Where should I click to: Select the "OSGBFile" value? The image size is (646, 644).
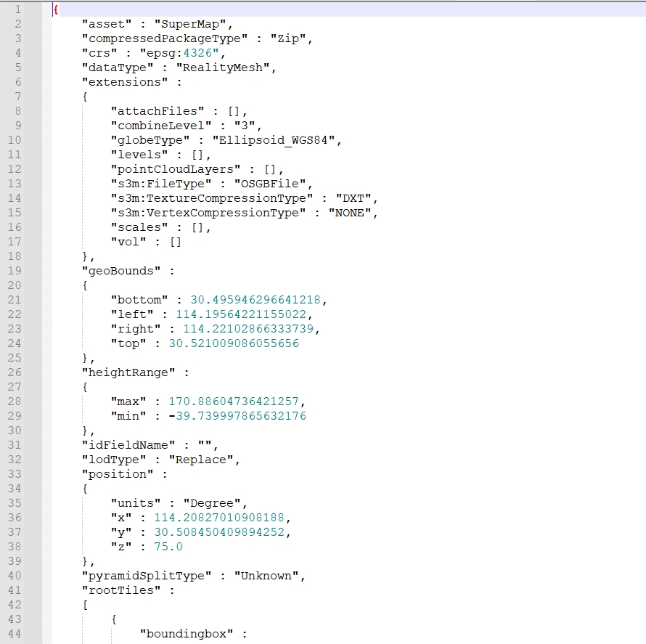pos(270,184)
